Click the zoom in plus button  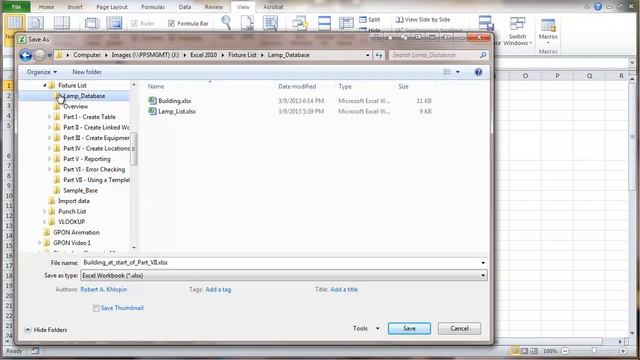point(623,351)
